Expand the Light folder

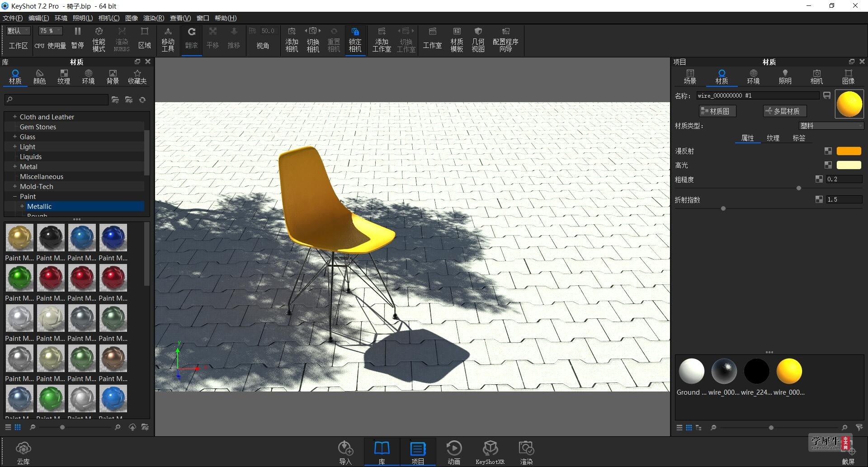tap(14, 146)
